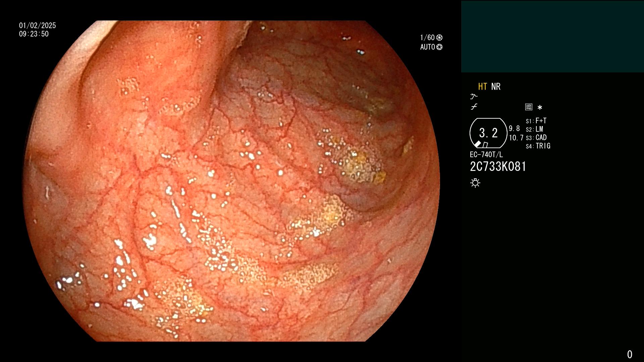
Task: Click the NR noise reduction indicator
Action: 496,86
